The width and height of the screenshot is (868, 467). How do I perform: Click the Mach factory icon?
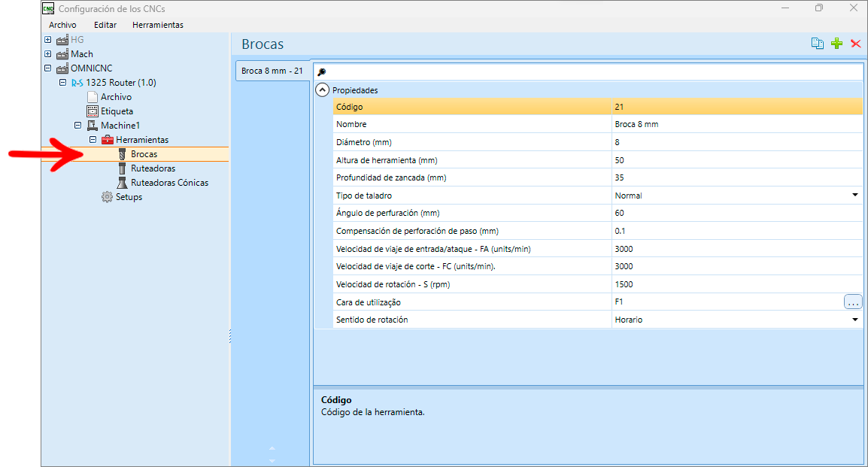point(62,54)
